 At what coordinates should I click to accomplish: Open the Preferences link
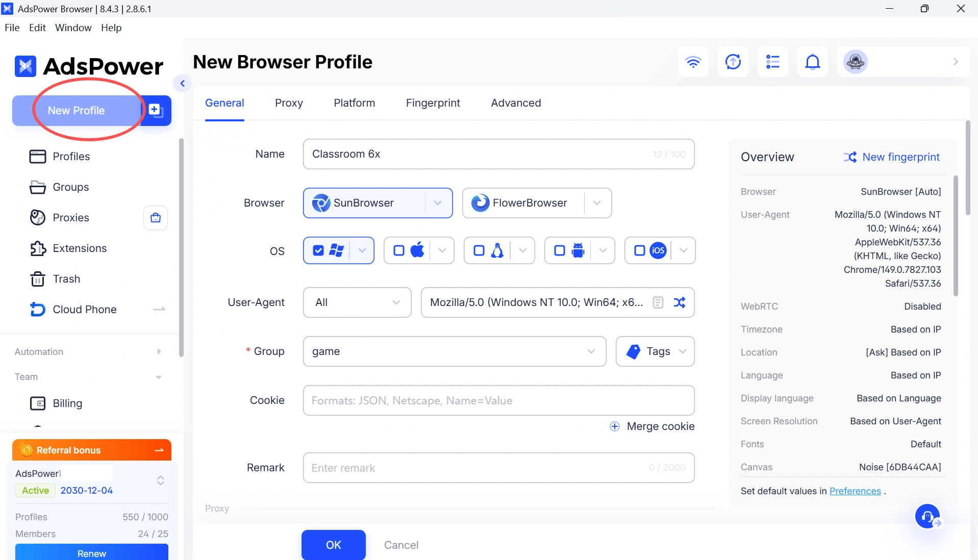click(x=855, y=491)
